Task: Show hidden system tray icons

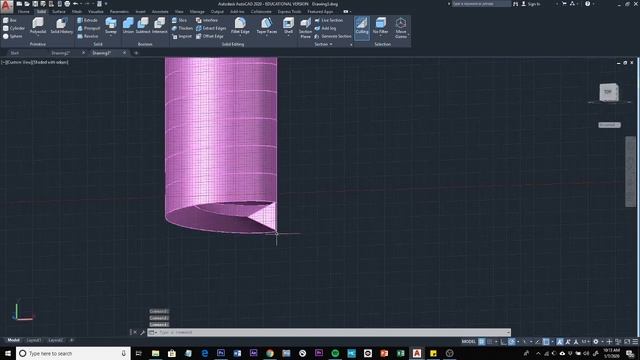Action: point(538,353)
